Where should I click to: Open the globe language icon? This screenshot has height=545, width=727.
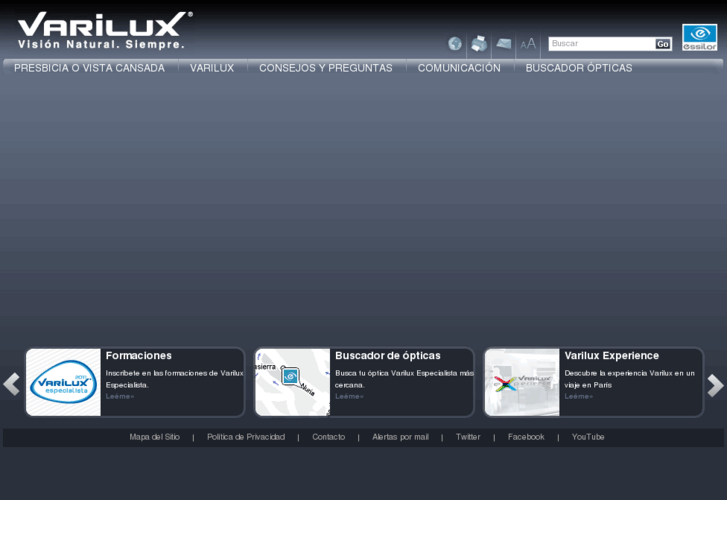(x=455, y=44)
